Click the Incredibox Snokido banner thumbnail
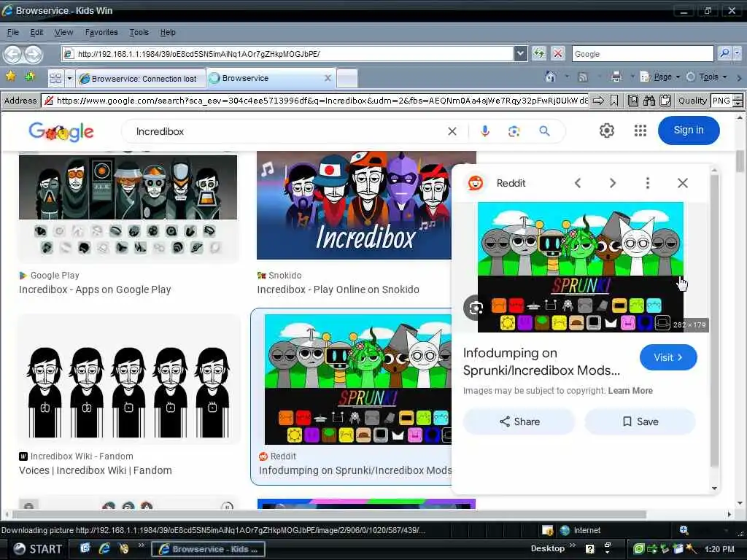The width and height of the screenshot is (747, 560). pyautogui.click(x=355, y=205)
